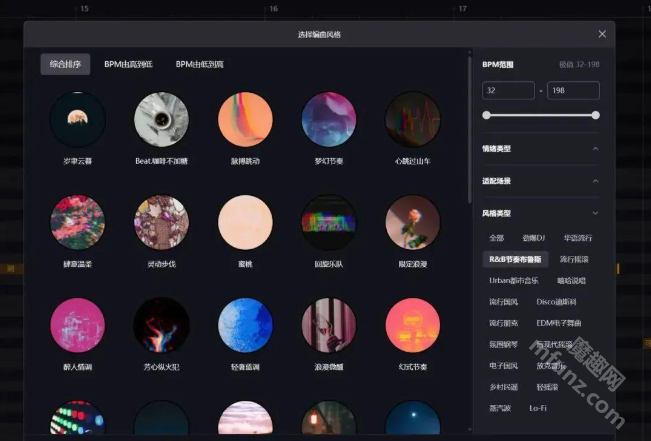This screenshot has width=651, height=441.
Task: Click the 综合排序 sort button
Action: point(65,65)
